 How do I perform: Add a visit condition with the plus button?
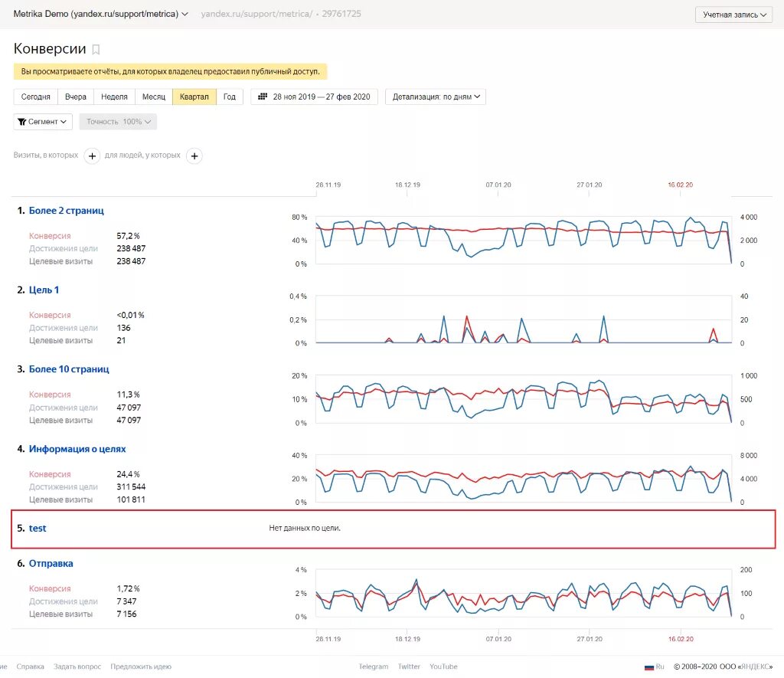(92, 156)
